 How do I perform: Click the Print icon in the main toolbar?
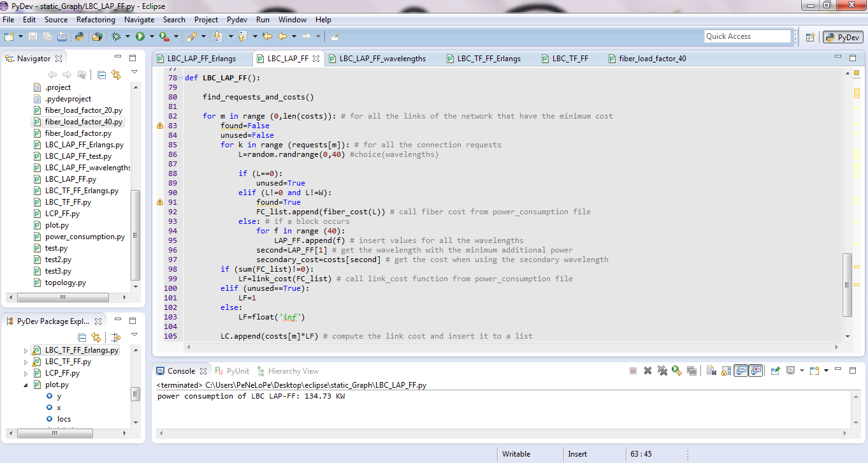point(62,36)
